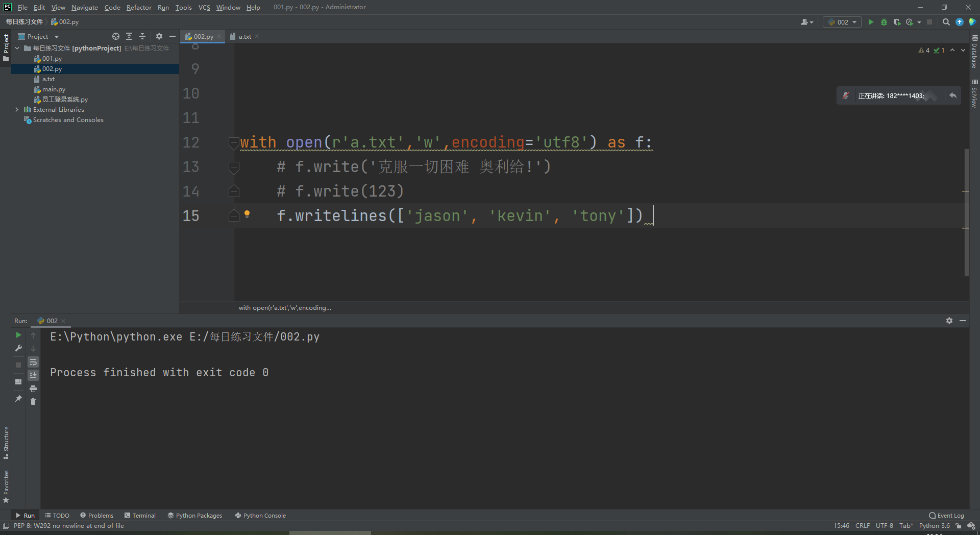Screen dimensions: 980x535
Task: Select 001.py in the Project tree
Action: pyautogui.click(x=52, y=59)
